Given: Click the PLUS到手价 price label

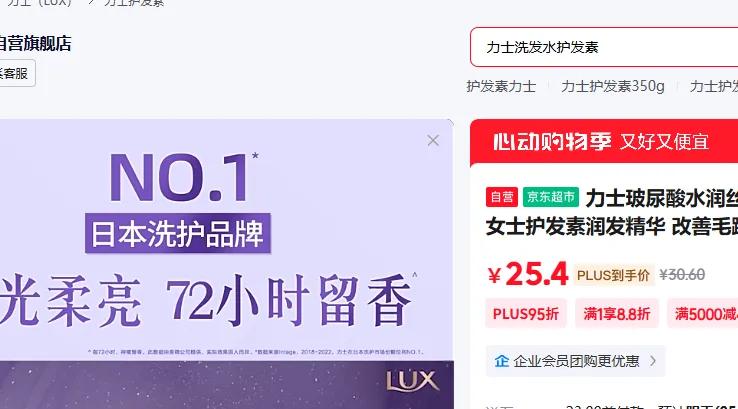Looking at the screenshot, I should (x=613, y=275).
